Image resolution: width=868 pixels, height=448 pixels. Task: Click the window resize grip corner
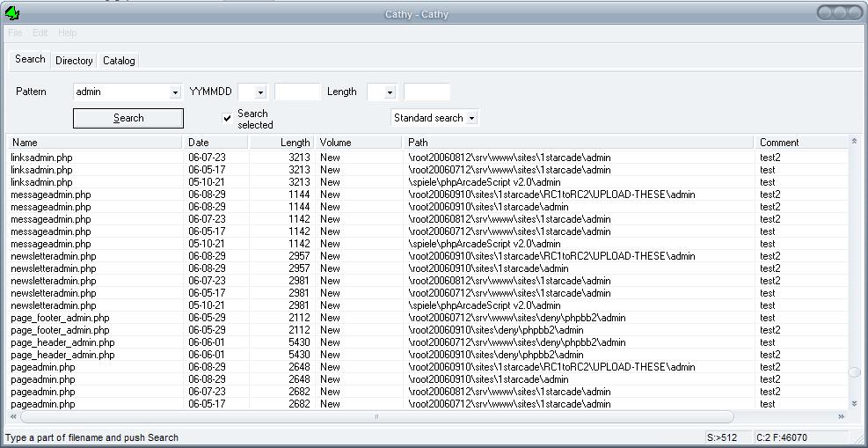(859, 439)
